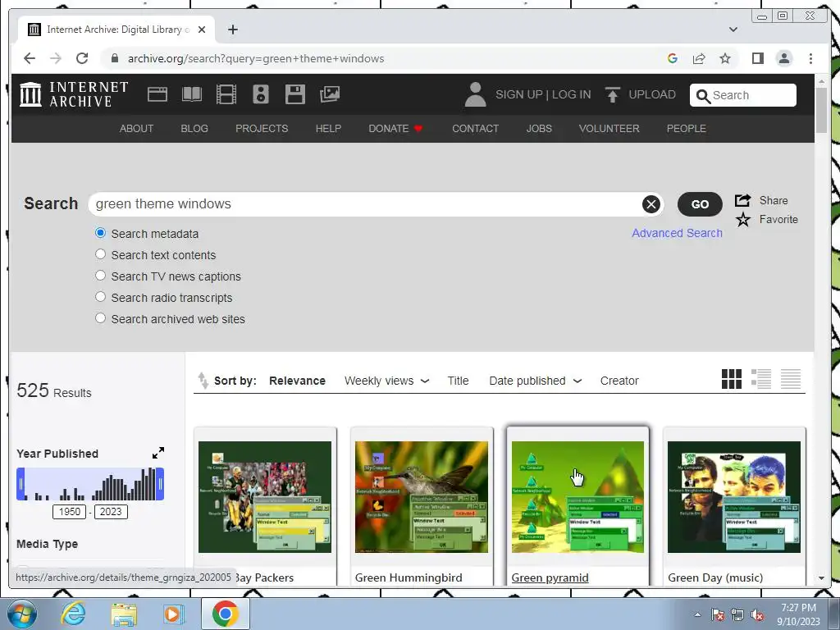Select Search TV news captions option

pyautogui.click(x=100, y=276)
